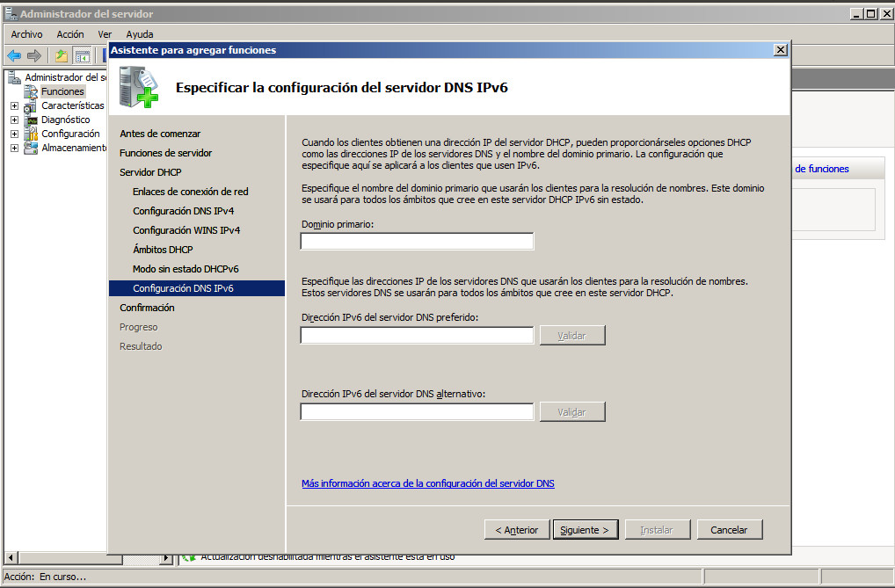Expand the Características tree node
Viewport: 895px width, 588px height.
pyautogui.click(x=14, y=105)
